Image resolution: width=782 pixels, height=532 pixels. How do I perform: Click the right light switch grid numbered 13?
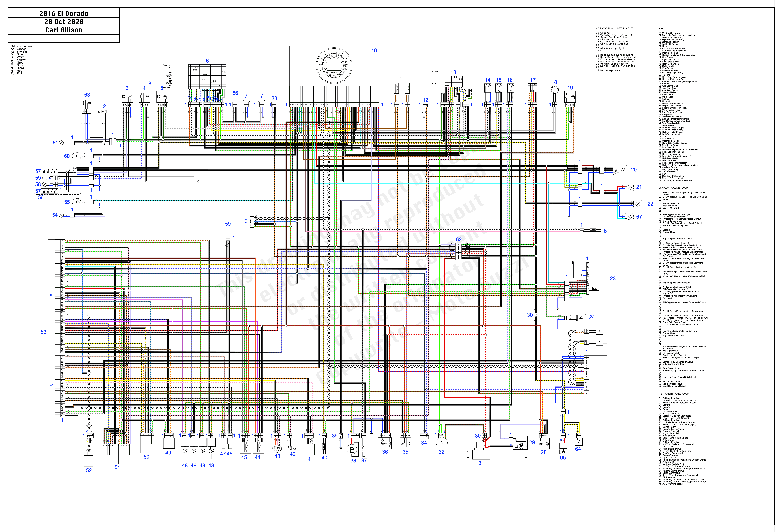(x=453, y=81)
